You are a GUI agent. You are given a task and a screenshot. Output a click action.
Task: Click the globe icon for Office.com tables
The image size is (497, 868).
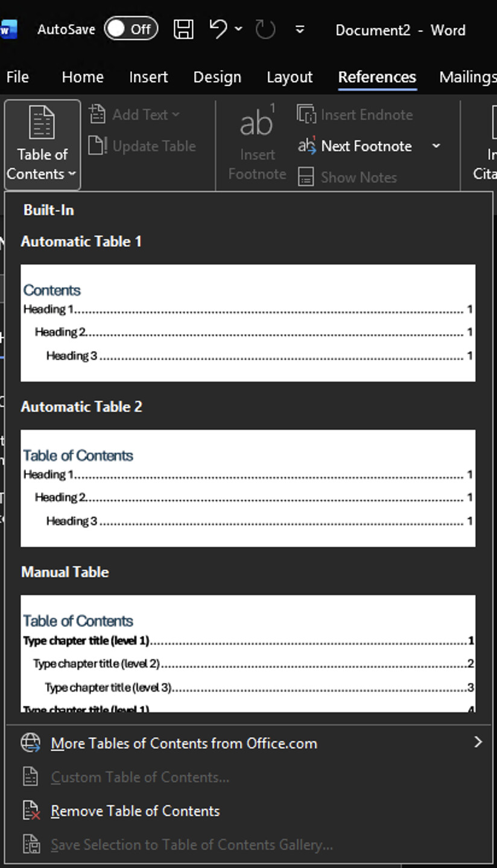coord(31,743)
